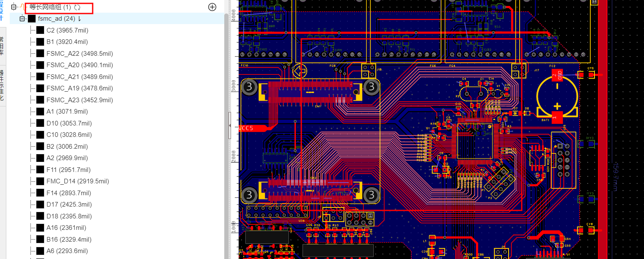Click the black swatch next to fsmc_ad
The width and height of the screenshot is (644, 259).
click(x=32, y=19)
